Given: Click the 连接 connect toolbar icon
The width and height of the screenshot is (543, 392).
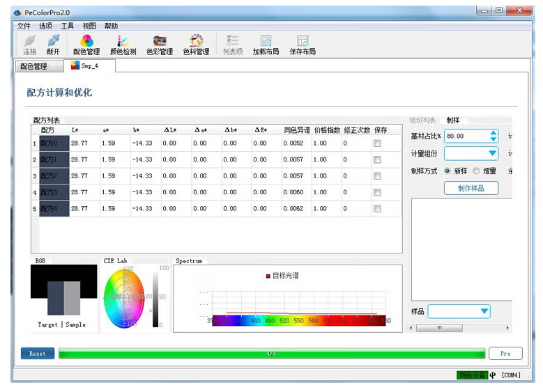Looking at the screenshot, I should (x=29, y=45).
